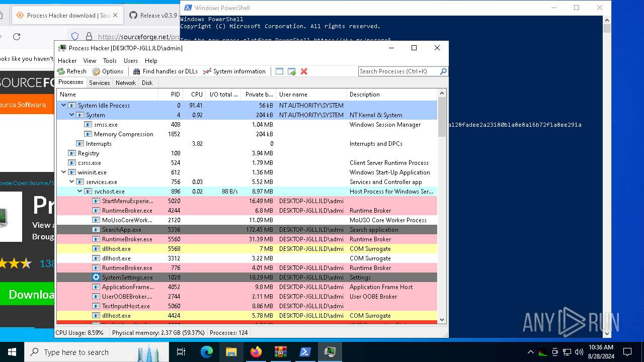Click the PowerShell window scrollbar

pyautogui.click(x=607, y=28)
